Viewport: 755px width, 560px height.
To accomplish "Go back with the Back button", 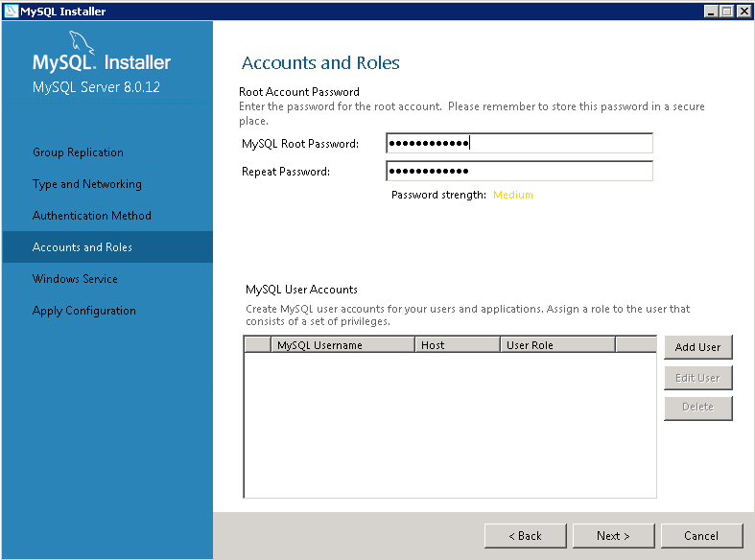I will click(x=525, y=536).
